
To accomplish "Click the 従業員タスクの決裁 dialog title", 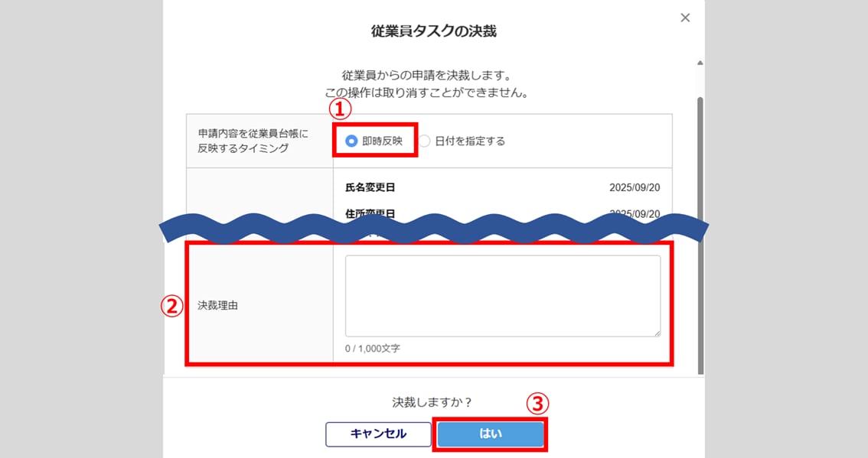I will (433, 31).
